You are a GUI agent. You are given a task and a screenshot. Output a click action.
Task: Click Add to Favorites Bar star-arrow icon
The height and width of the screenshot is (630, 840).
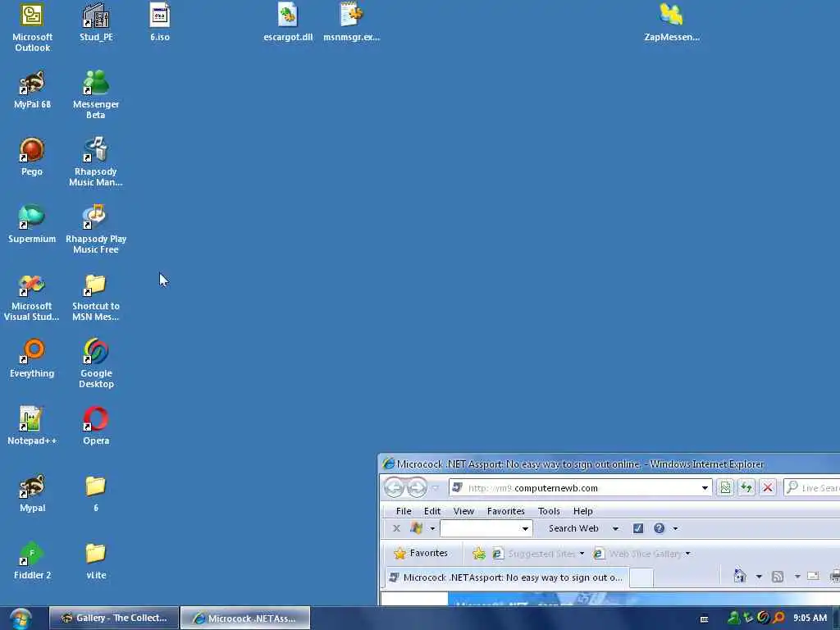pyautogui.click(x=478, y=554)
